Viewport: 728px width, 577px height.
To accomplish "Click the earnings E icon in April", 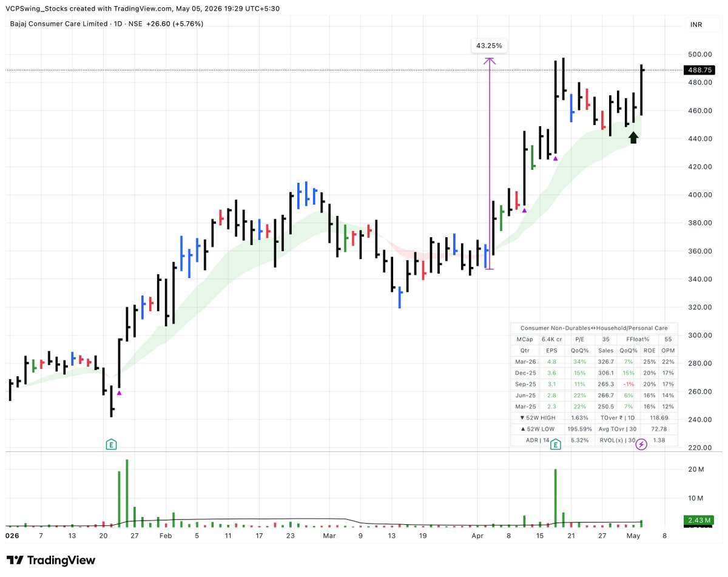I will tap(555, 445).
